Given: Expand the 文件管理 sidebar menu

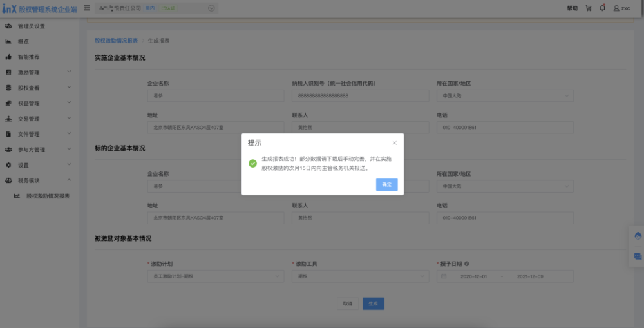Looking at the screenshot, I should tap(39, 134).
